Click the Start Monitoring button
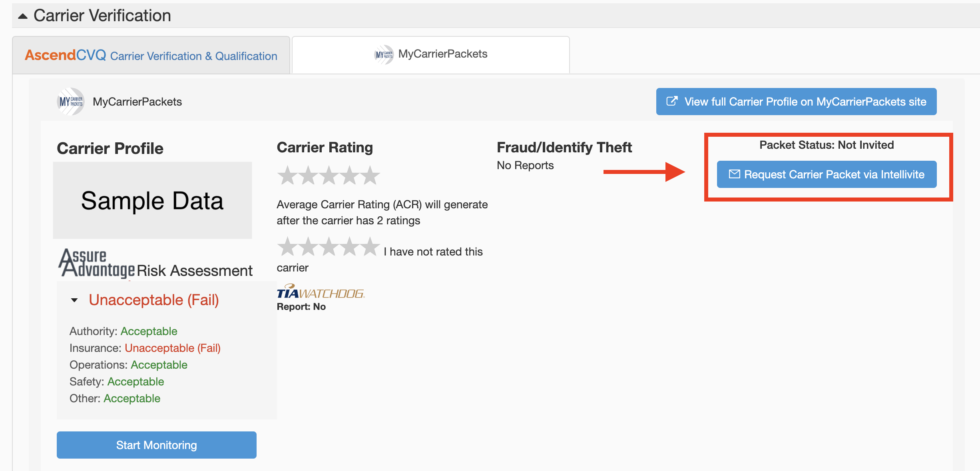The width and height of the screenshot is (980, 471). (157, 445)
